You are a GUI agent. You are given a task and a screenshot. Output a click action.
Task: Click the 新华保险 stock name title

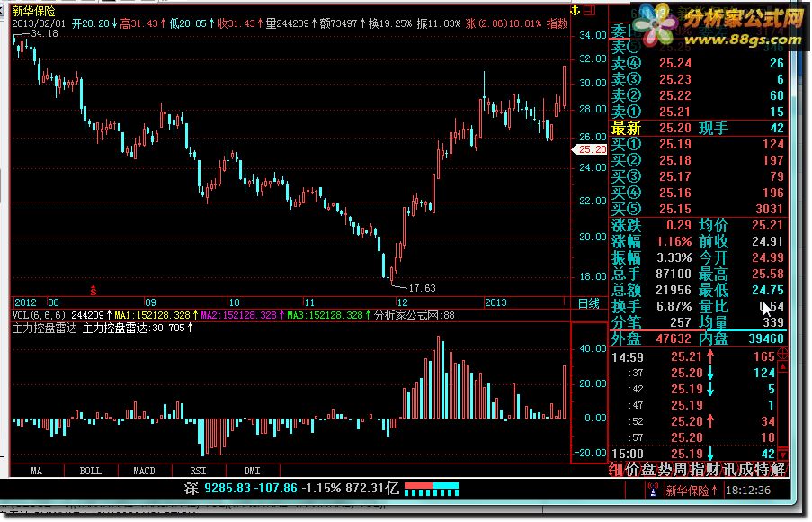coord(33,11)
